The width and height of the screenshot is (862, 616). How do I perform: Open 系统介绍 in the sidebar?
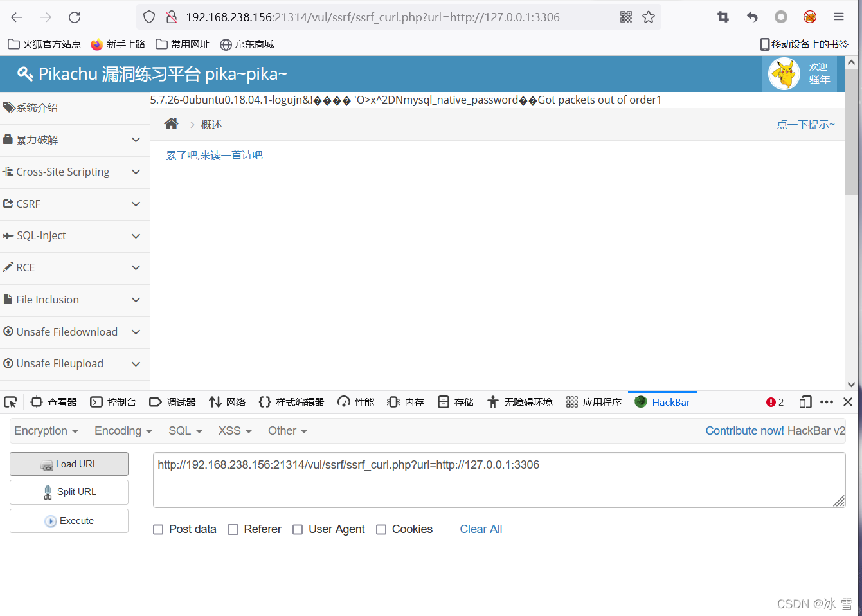[x=75, y=108]
